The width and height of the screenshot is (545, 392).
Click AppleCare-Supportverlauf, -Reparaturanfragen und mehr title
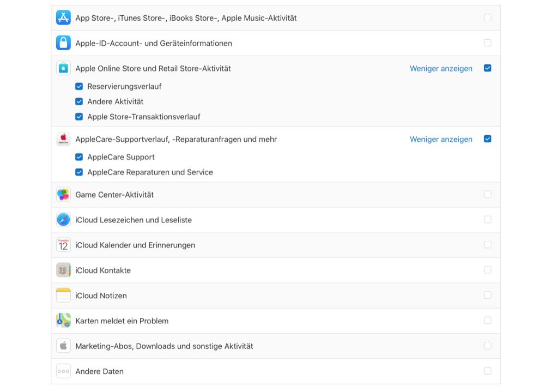coord(176,139)
